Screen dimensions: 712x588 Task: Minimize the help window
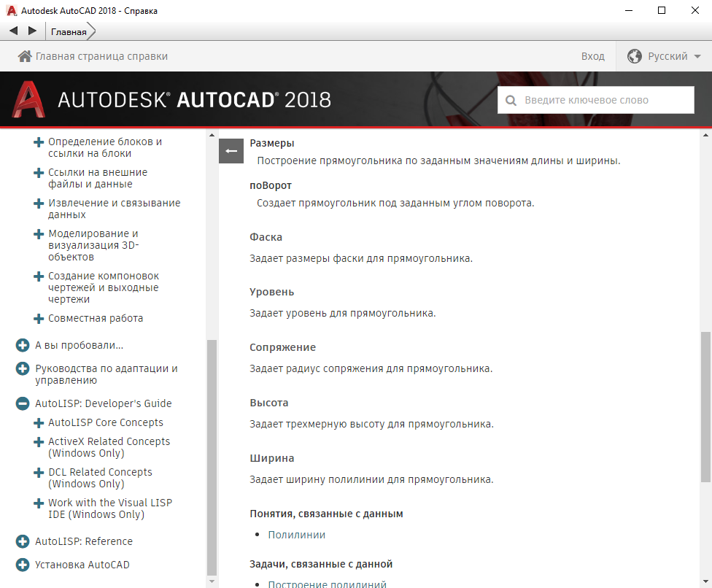tap(629, 10)
